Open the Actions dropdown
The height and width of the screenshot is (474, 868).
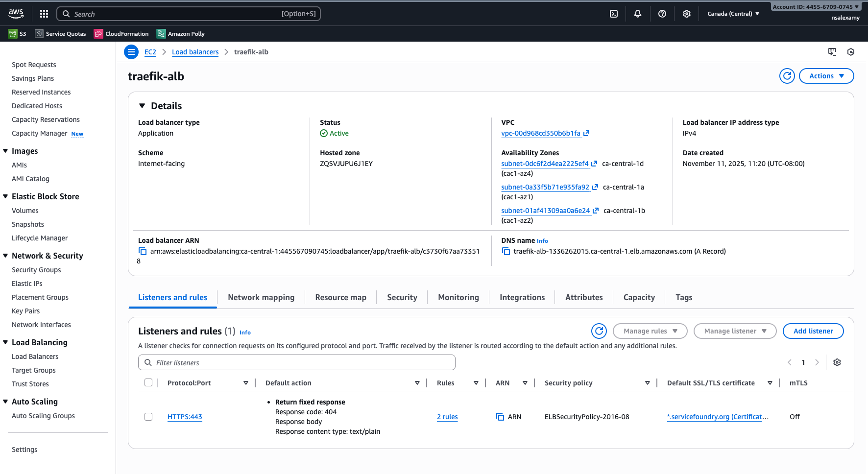(826, 76)
